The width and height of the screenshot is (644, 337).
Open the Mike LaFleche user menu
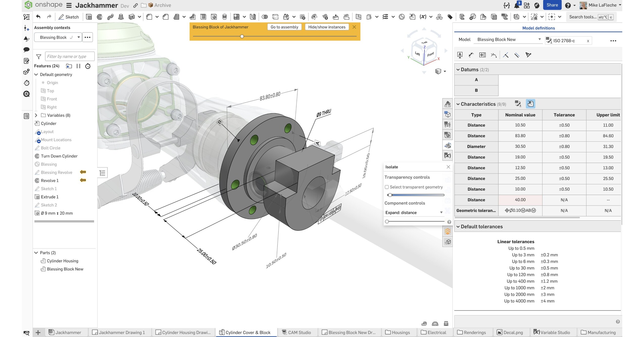(x=600, y=5)
